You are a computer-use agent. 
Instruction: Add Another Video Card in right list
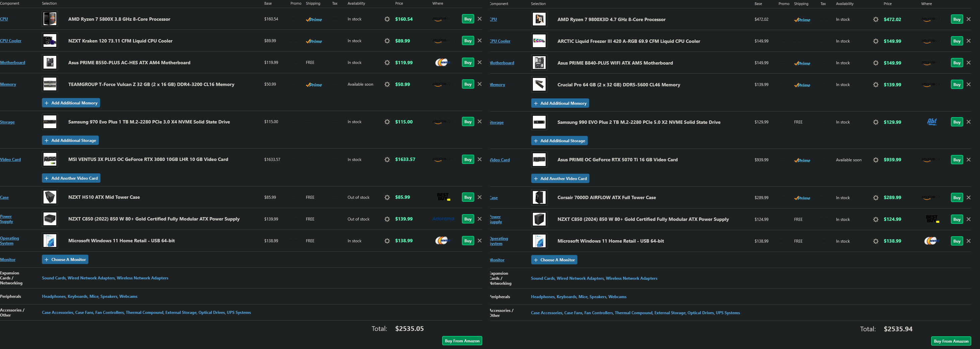click(560, 178)
